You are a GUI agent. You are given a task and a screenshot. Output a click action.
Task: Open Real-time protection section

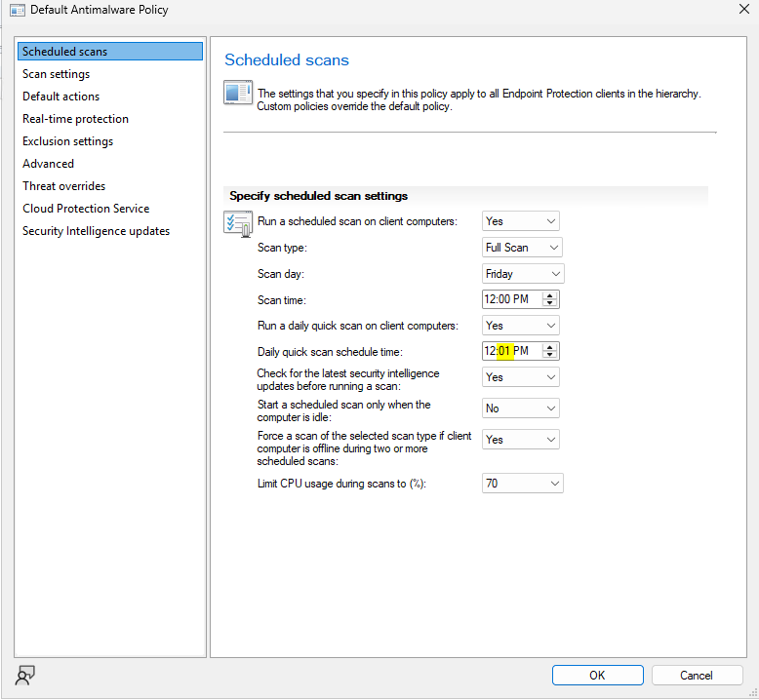pos(75,119)
